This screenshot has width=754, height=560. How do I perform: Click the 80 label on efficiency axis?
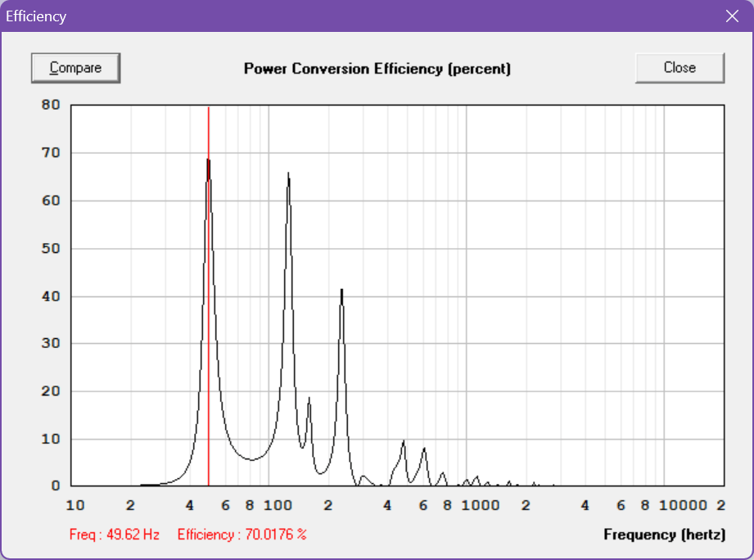click(x=51, y=105)
